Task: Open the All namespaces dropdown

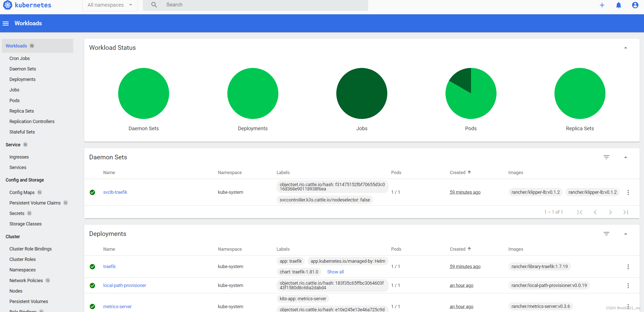Action: tap(110, 5)
